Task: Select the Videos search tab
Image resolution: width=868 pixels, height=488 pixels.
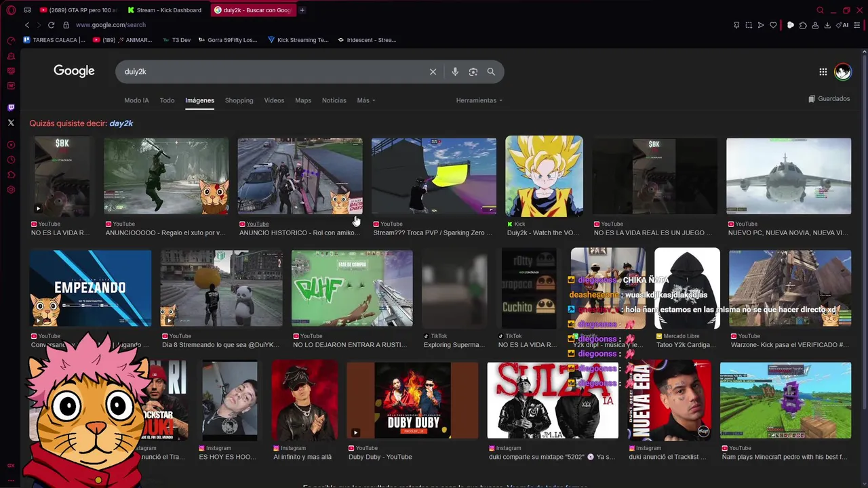Action: (x=274, y=100)
